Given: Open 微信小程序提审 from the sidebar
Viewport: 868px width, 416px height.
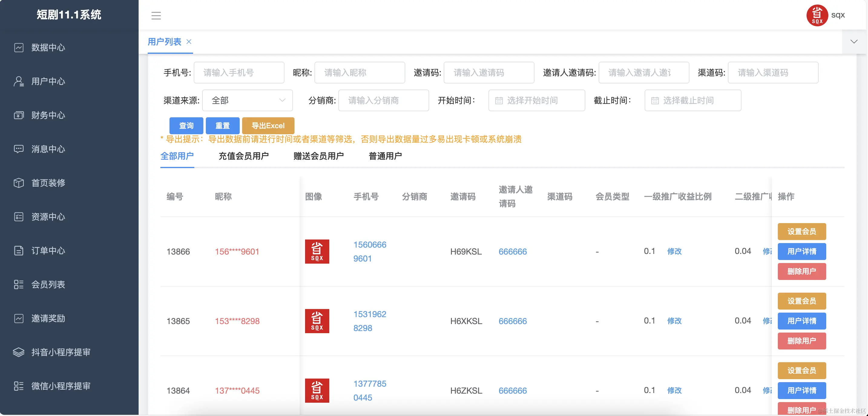Looking at the screenshot, I should (60, 386).
